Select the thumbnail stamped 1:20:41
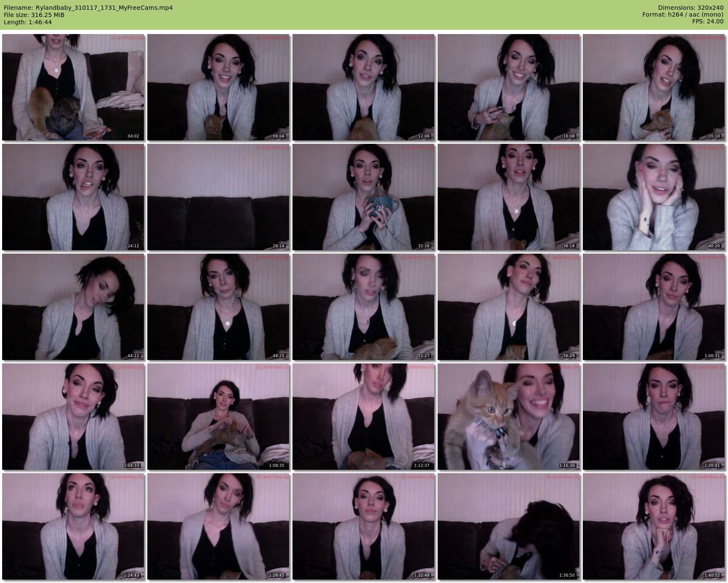Viewport: 728px width, 583px height. pos(654,417)
